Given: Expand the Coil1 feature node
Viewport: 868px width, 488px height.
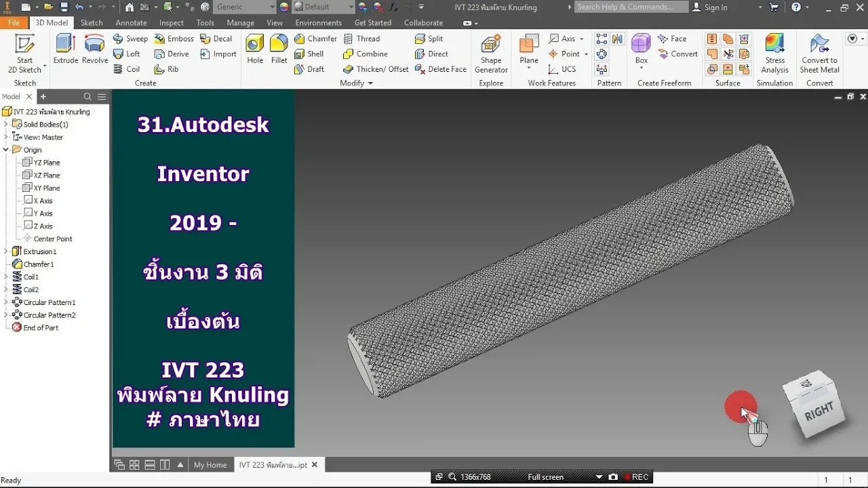Looking at the screenshot, I should click(x=6, y=277).
